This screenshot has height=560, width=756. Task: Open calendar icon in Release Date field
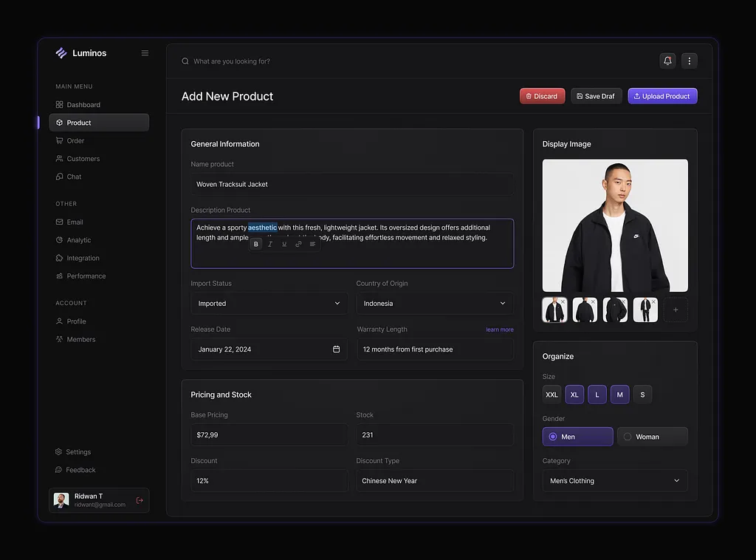336,349
